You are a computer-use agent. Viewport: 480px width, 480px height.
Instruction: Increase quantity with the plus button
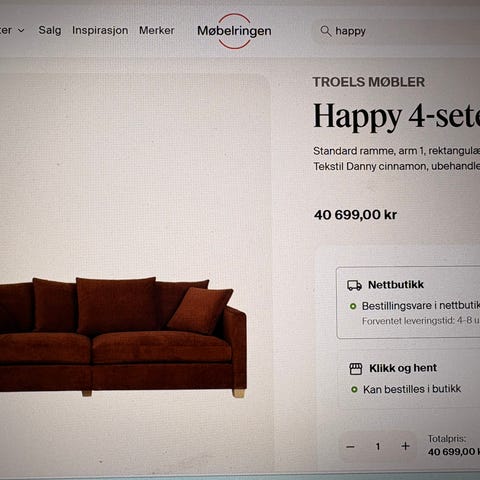coord(405,446)
